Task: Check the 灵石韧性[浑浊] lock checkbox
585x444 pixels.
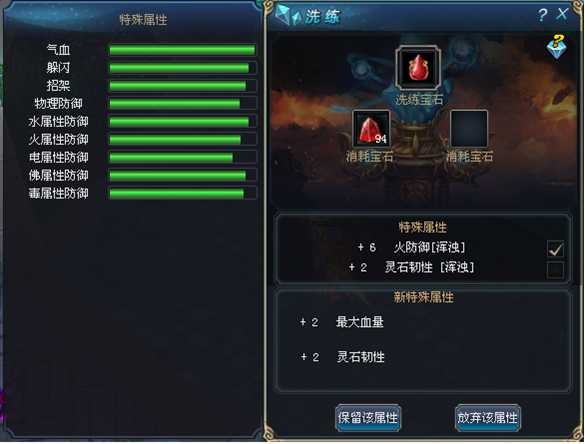Action: pyautogui.click(x=555, y=269)
